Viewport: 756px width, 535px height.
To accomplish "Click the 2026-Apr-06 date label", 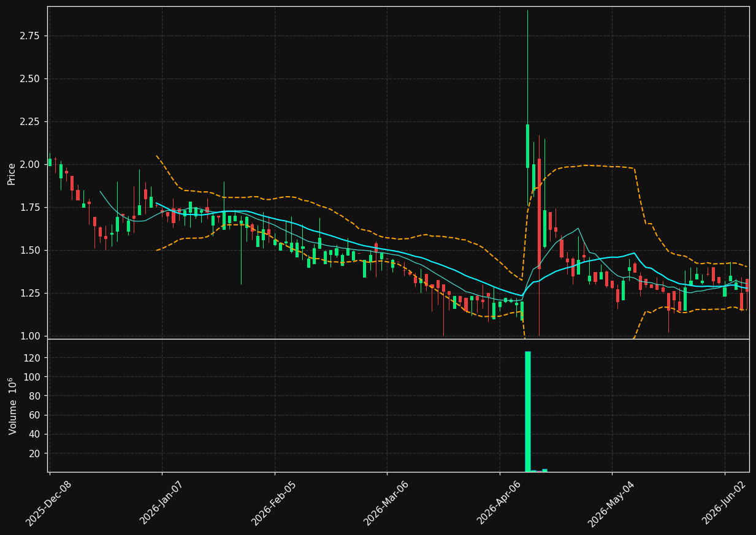I will pos(499,503).
